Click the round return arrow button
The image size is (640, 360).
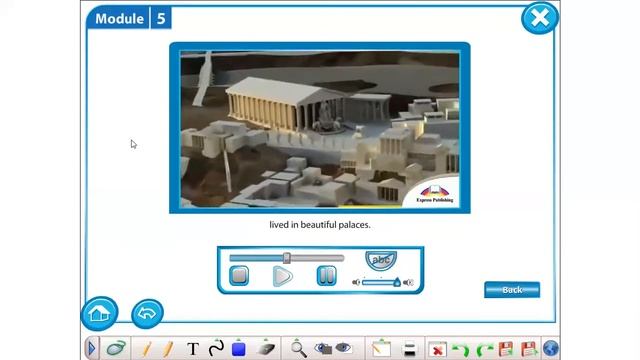coord(147,313)
